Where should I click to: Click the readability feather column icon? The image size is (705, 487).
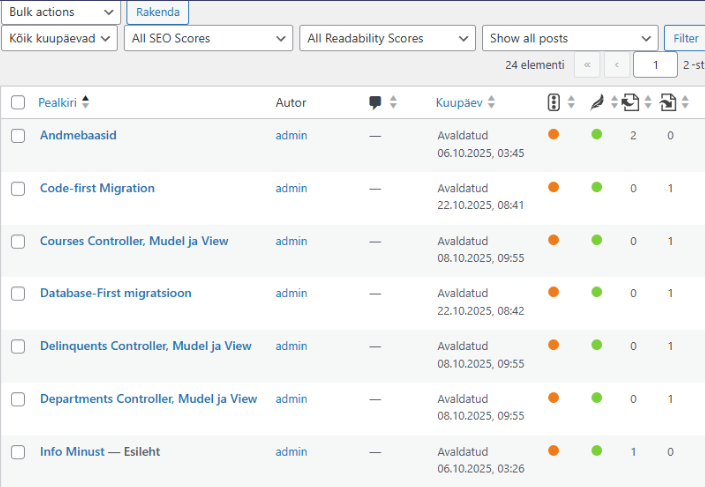pos(597,102)
